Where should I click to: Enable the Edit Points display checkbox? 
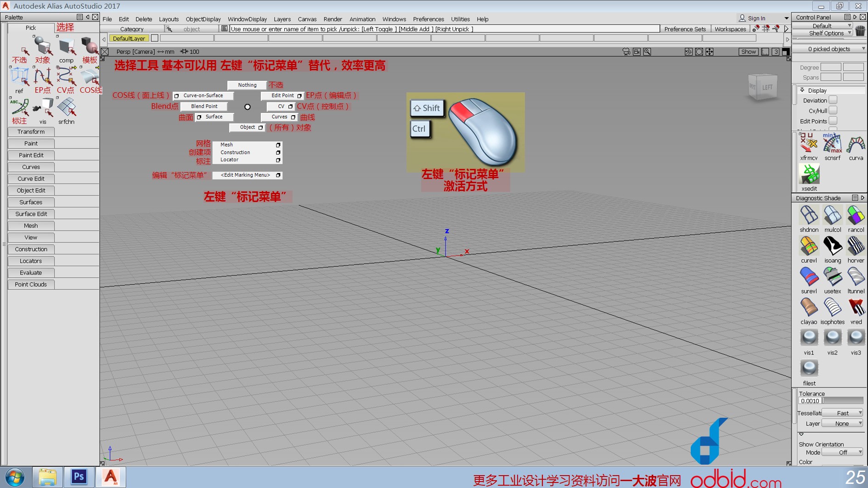tap(833, 121)
